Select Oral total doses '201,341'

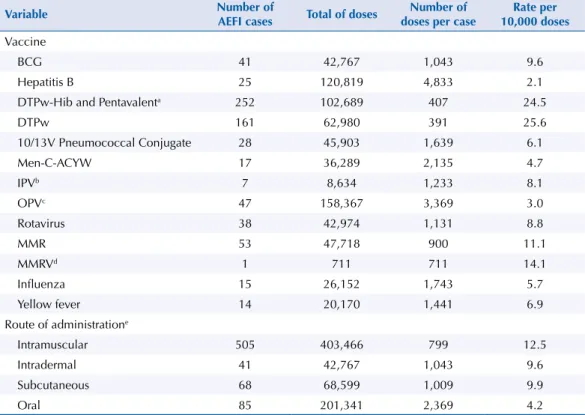342,405
